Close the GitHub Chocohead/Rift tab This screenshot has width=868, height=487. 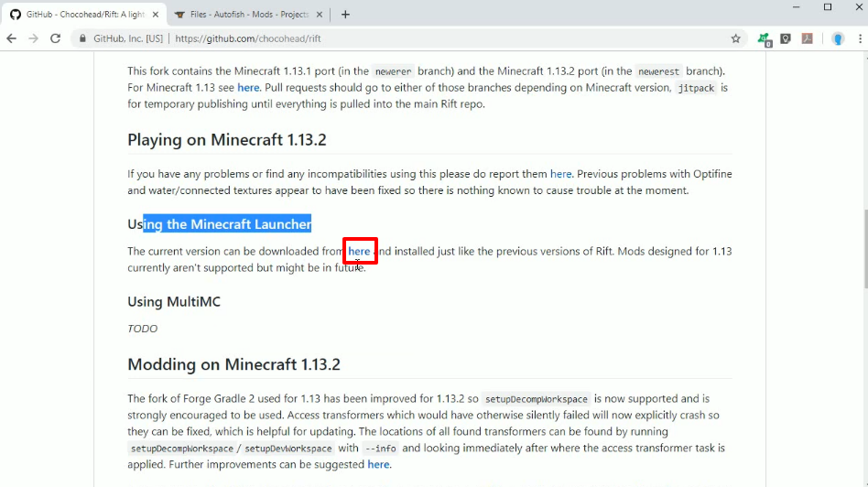pyautogui.click(x=156, y=15)
